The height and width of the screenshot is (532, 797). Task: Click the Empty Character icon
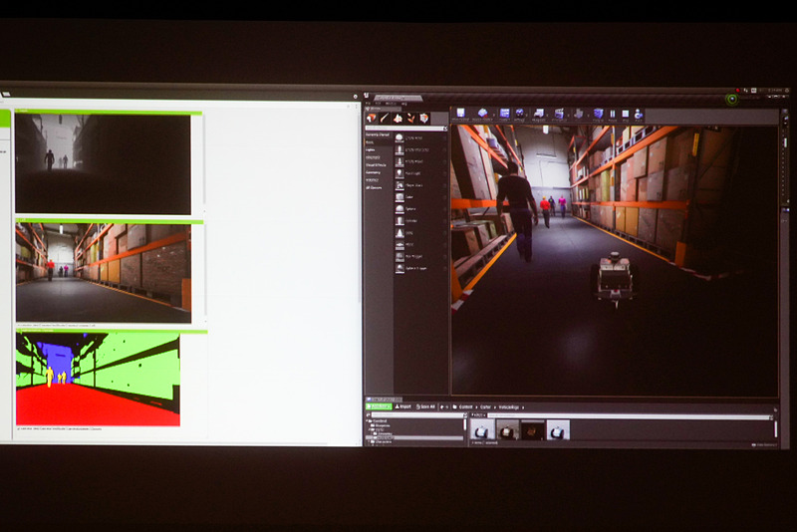click(x=399, y=149)
